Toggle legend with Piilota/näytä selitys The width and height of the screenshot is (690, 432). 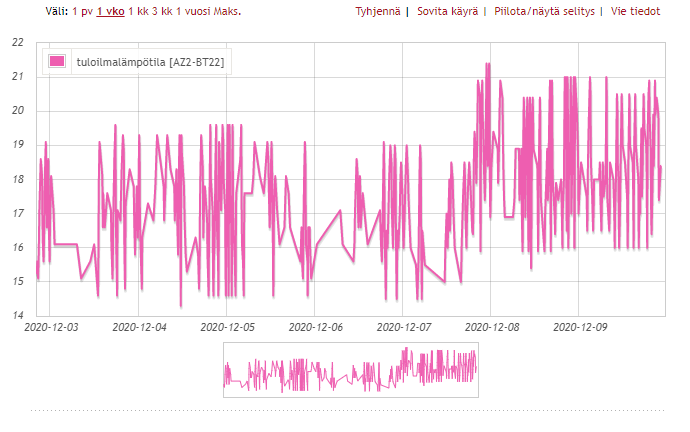tap(544, 11)
